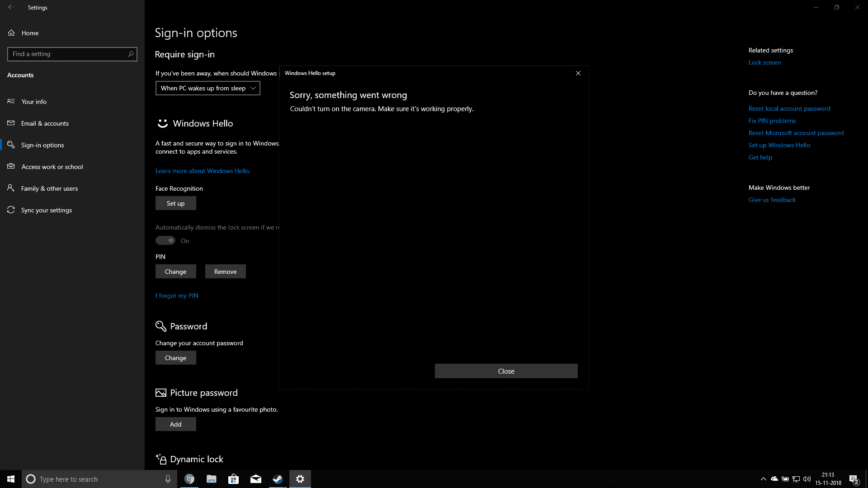
Task: Click the Sync your settings icon
Action: pyautogui.click(x=11, y=210)
